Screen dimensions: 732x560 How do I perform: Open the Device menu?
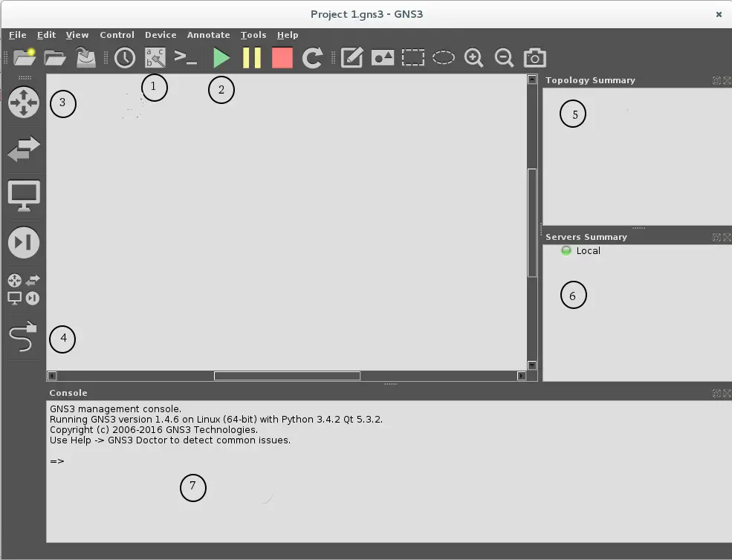pos(161,35)
